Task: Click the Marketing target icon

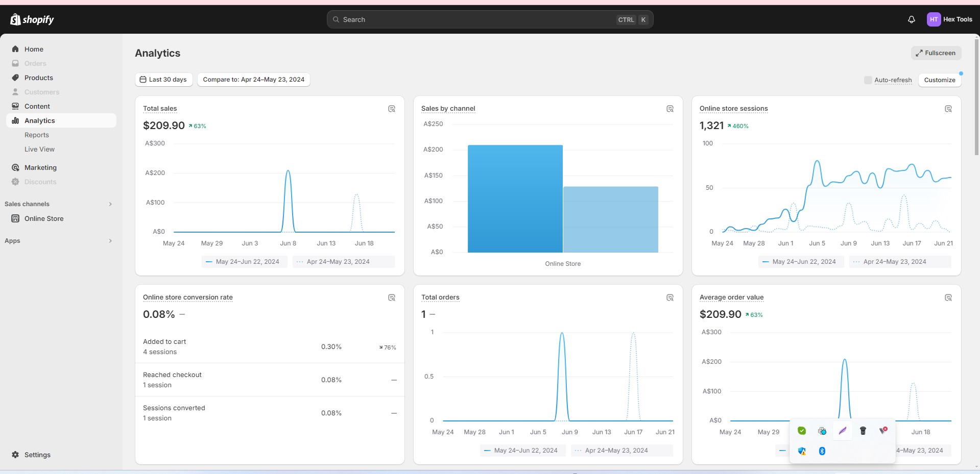Action: coord(15,167)
